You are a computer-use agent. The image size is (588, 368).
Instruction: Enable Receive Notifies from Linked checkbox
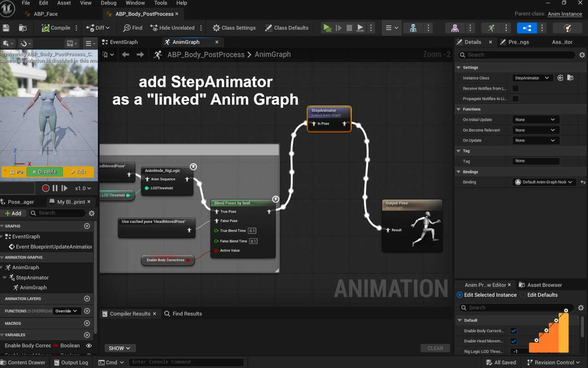[x=515, y=88]
